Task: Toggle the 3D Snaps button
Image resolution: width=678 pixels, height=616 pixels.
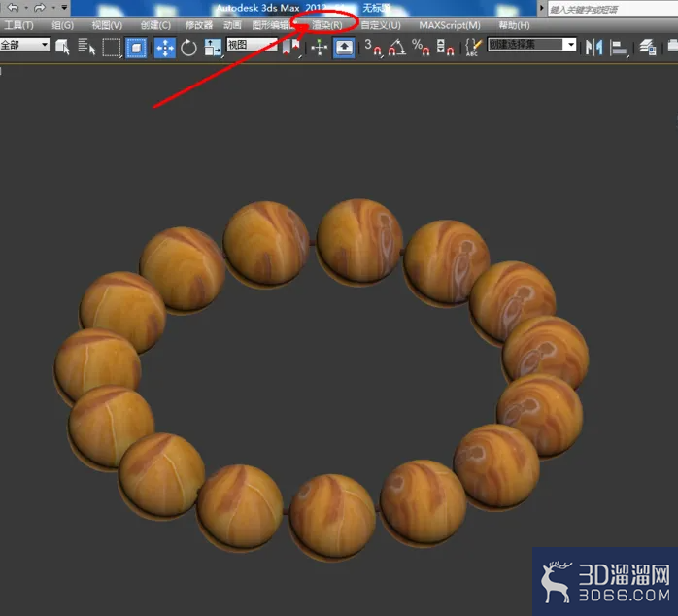Action: (x=374, y=48)
